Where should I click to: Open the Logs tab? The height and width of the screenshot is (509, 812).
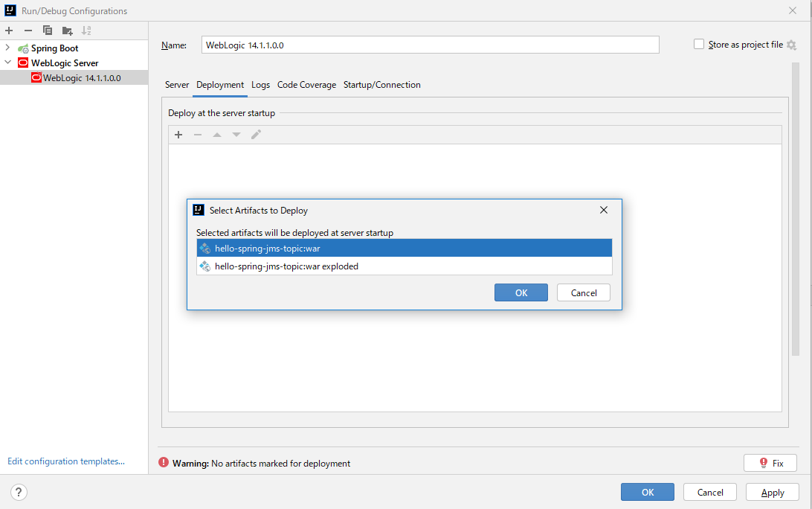[x=260, y=85]
